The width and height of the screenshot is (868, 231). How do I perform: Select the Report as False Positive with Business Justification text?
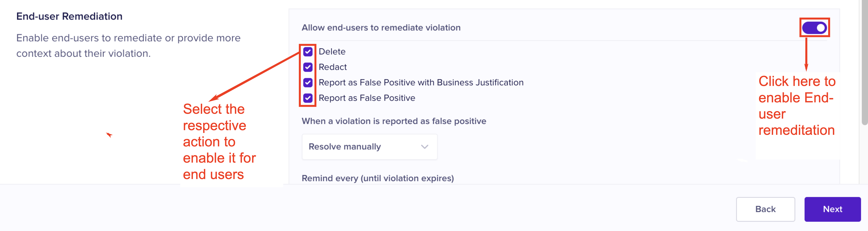point(421,82)
